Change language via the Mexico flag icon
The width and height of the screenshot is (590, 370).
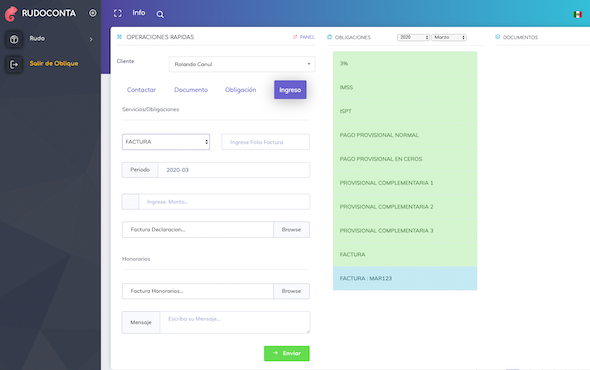578,14
